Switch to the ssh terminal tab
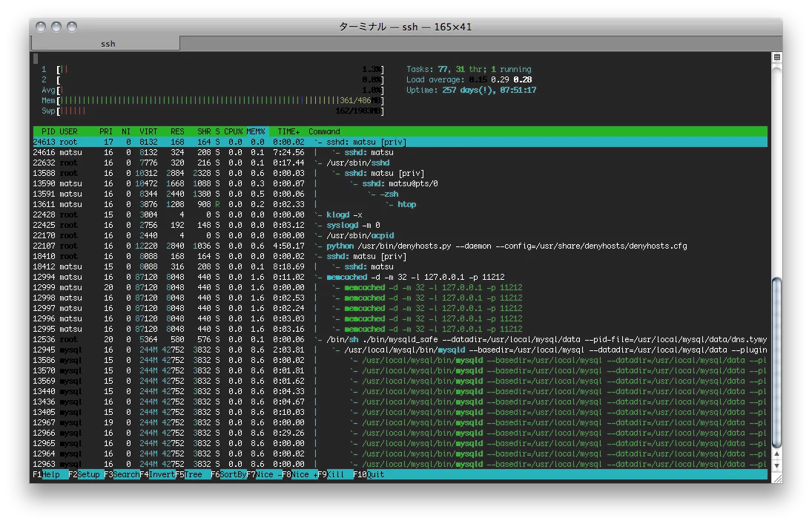Image resolution: width=812 pixels, height=524 pixels. 108,44
